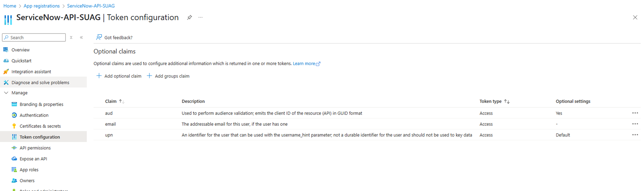Image resolution: width=644 pixels, height=191 pixels.
Task: Open the ellipsis menu beside the page title
Action: pyautogui.click(x=200, y=17)
